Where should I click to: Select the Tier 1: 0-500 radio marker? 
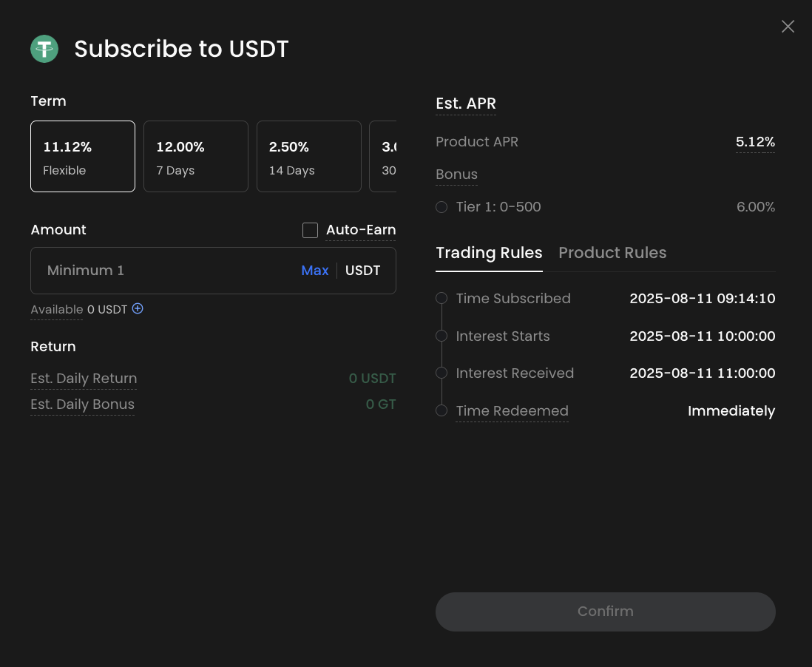(441, 207)
